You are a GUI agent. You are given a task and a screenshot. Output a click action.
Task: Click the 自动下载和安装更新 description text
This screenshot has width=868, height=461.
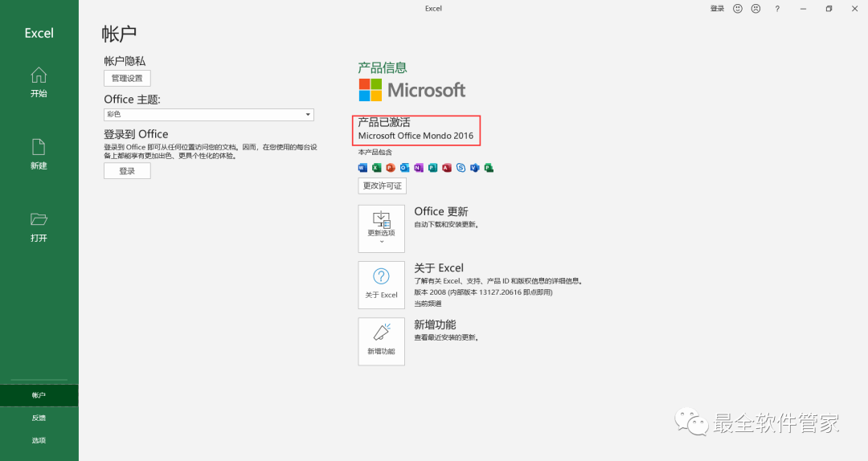(446, 225)
